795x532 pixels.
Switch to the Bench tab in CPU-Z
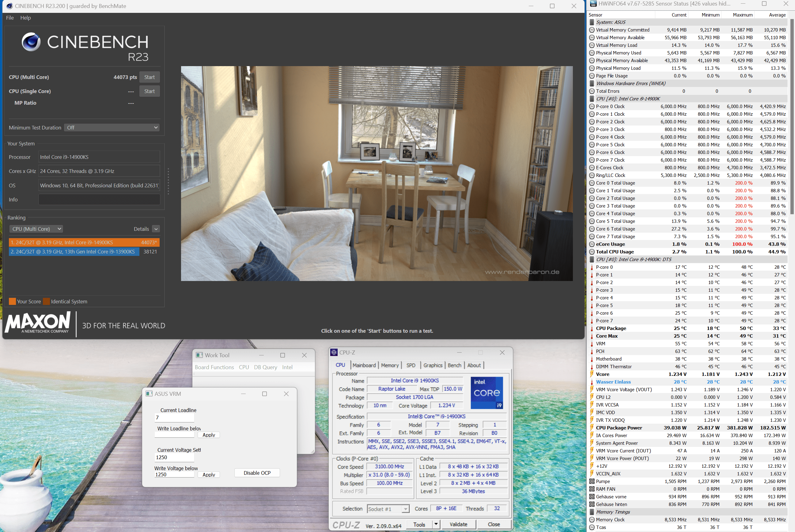pyautogui.click(x=454, y=365)
